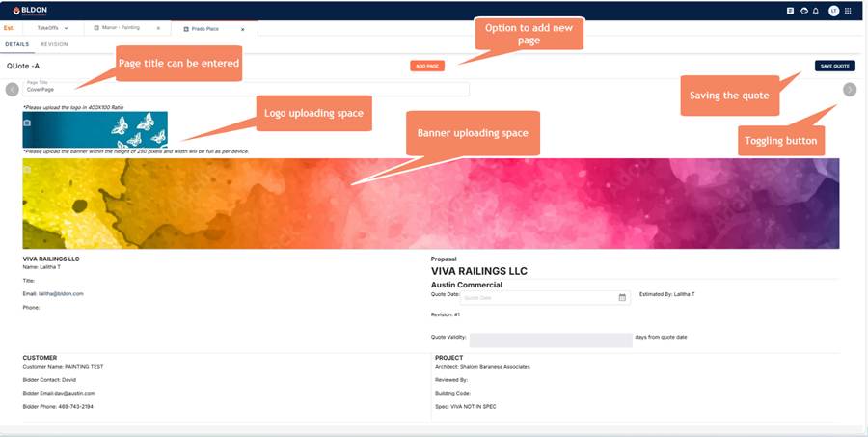Screen dimensions: 868x437
Task: Click the document icon in top bar
Action: (x=791, y=11)
